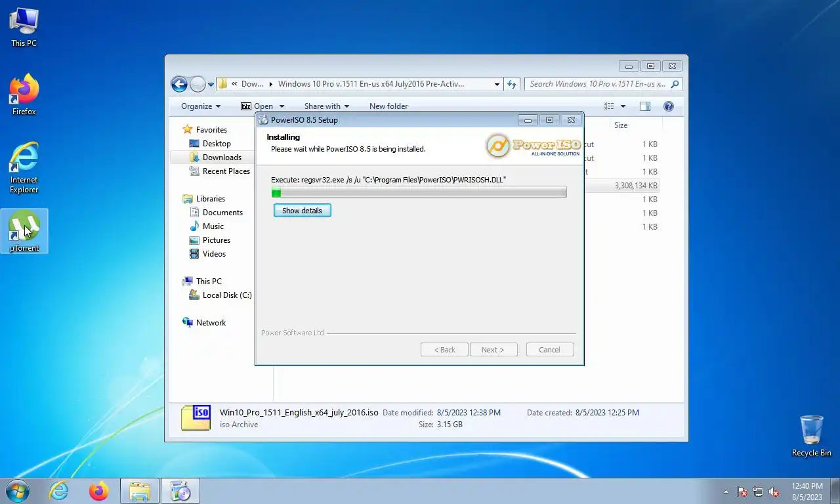This screenshot has height=504, width=840.
Task: Launch Firefox from the taskbar
Action: tap(99, 491)
